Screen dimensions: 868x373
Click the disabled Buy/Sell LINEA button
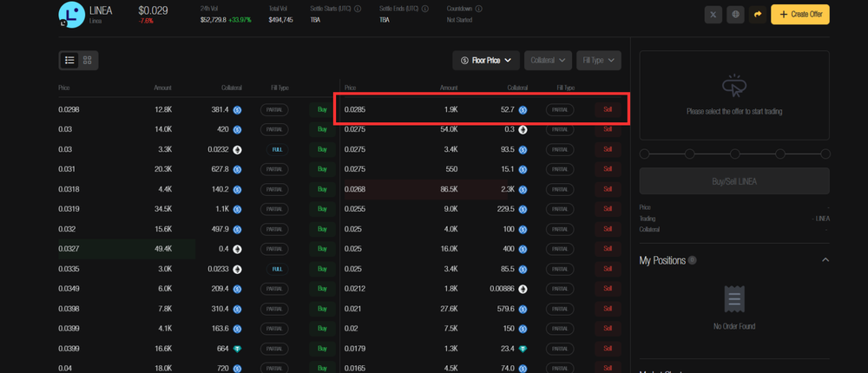(x=734, y=181)
